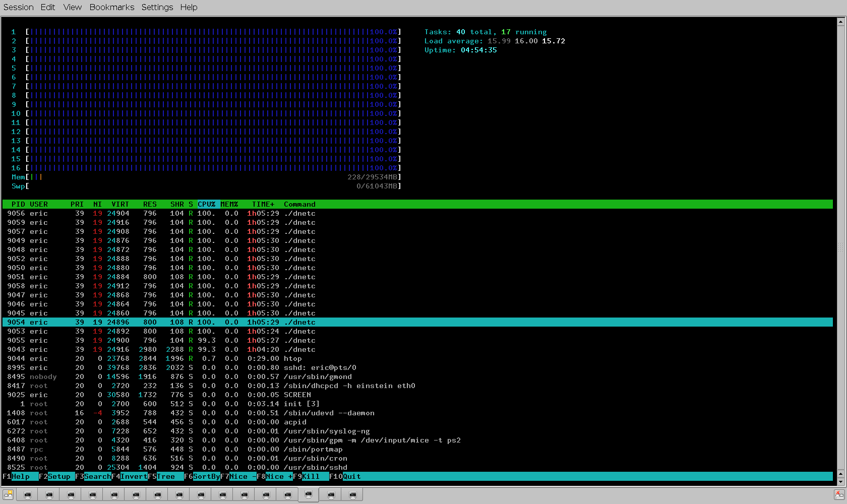
Task: Switch to the first terminal session tab
Action: click(28, 495)
